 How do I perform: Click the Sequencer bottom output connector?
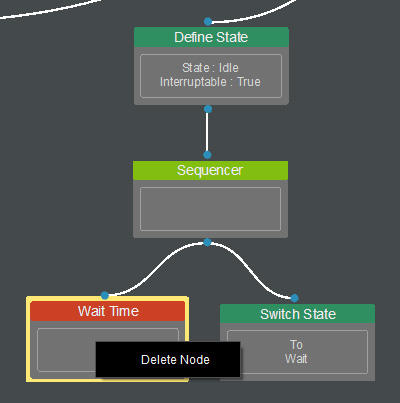pyautogui.click(x=207, y=242)
